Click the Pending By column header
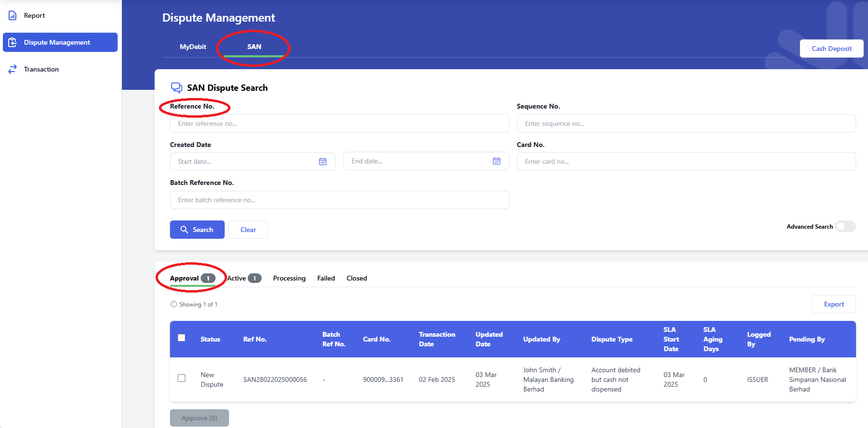Viewport: 868px width, 428px height. [x=807, y=339]
